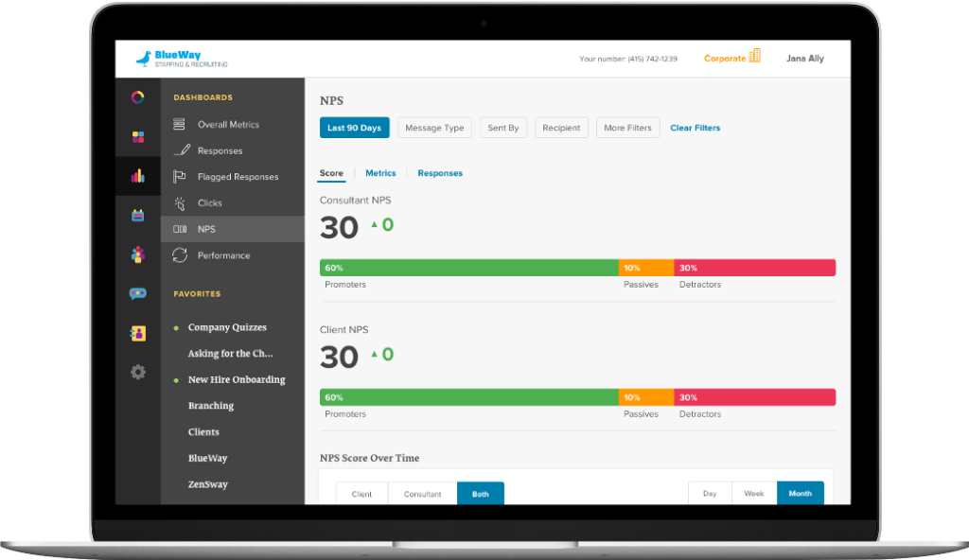The height and width of the screenshot is (560, 969).
Task: Click the four-squares apps grid icon
Action: [x=138, y=137]
